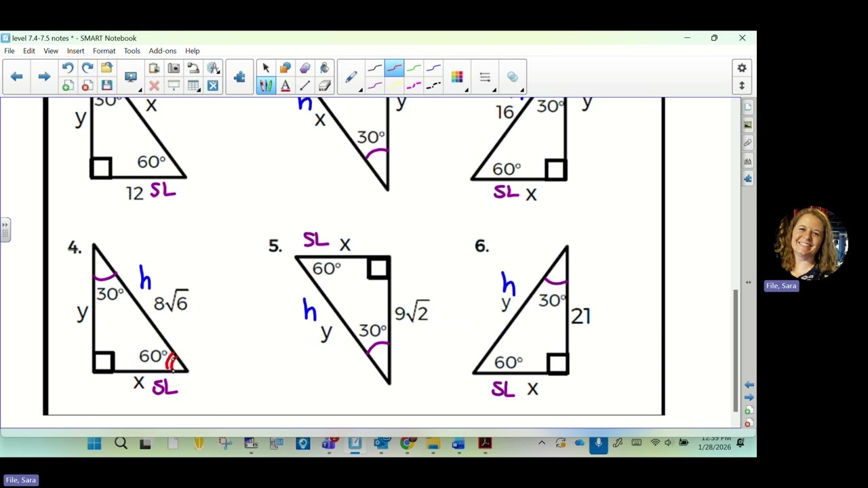Expand the left side panel handle

5,230
